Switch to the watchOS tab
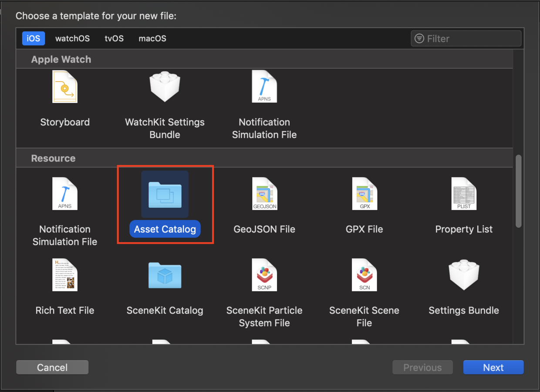This screenshot has width=540, height=392. (x=72, y=38)
